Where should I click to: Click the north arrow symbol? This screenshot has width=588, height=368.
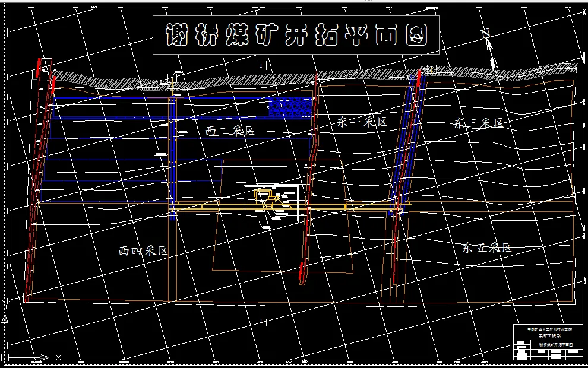(490, 49)
